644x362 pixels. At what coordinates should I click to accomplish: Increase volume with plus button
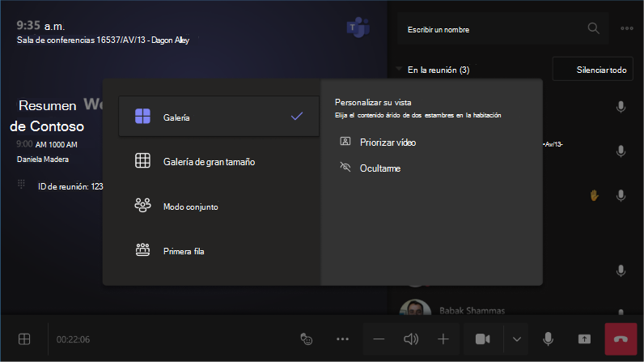(x=443, y=339)
